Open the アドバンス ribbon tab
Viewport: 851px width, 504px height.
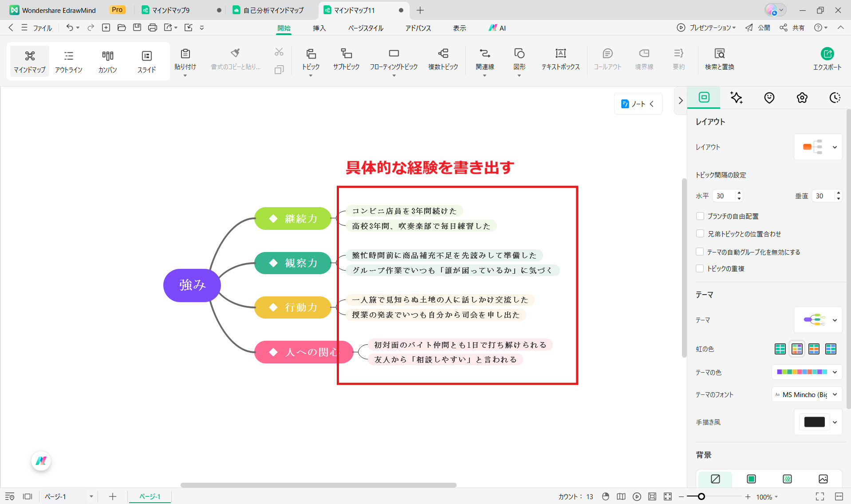[x=418, y=28]
